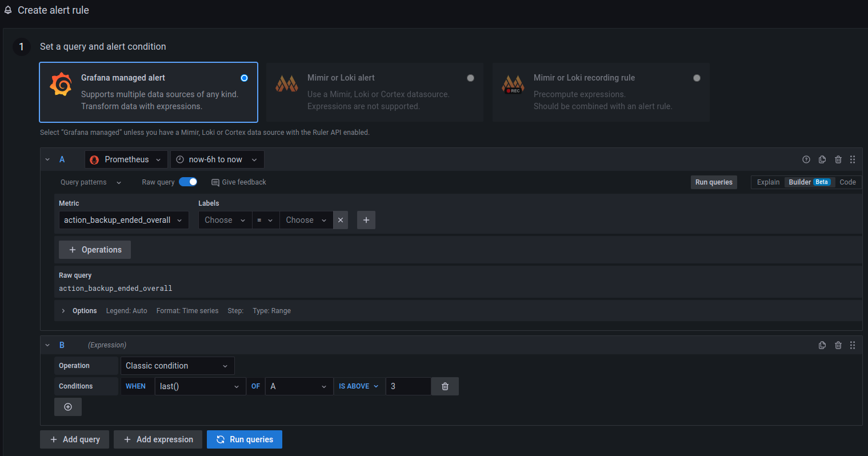This screenshot has height=456, width=868.
Task: Switch to Explain mode
Action: [768, 182]
